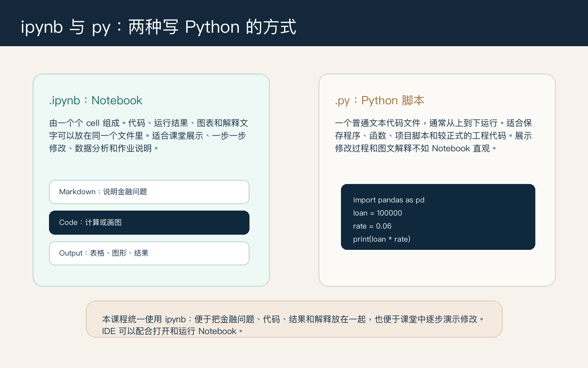Click the slide title 'ipynb 与 py：两种写 Python 的方式'
Screen dimensions: 588x368
point(158,27)
